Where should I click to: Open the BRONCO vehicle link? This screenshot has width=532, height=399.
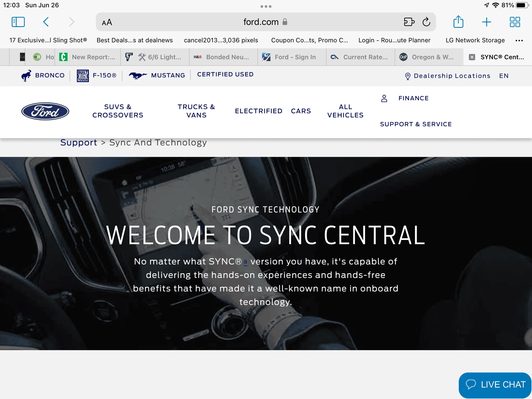coord(50,75)
